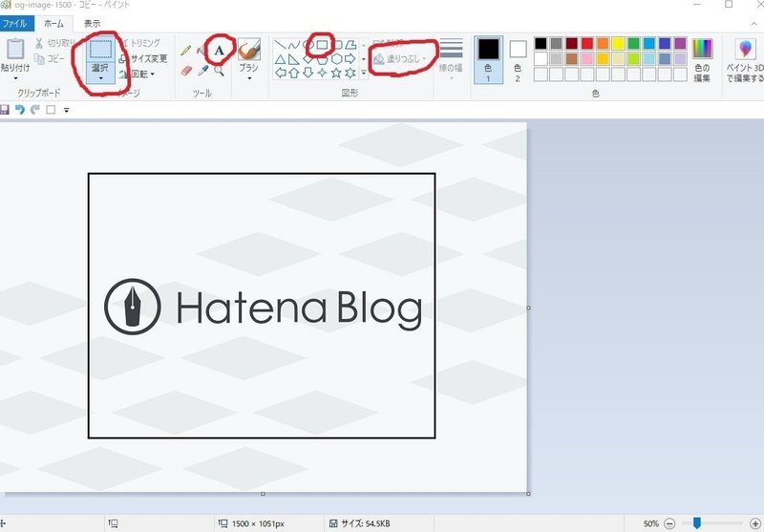The image size is (764, 532).
Task: Select the Six-point star shape
Action: [x=350, y=74]
